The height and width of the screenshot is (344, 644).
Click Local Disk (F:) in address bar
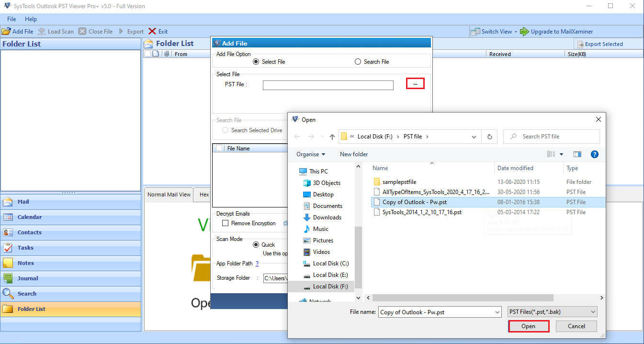pyautogui.click(x=375, y=137)
